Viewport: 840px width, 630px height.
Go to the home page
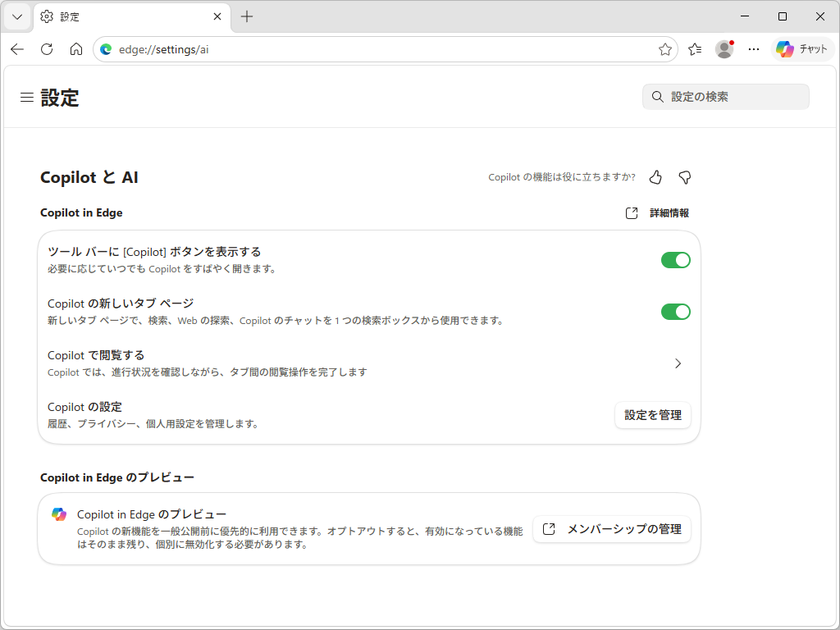76,49
